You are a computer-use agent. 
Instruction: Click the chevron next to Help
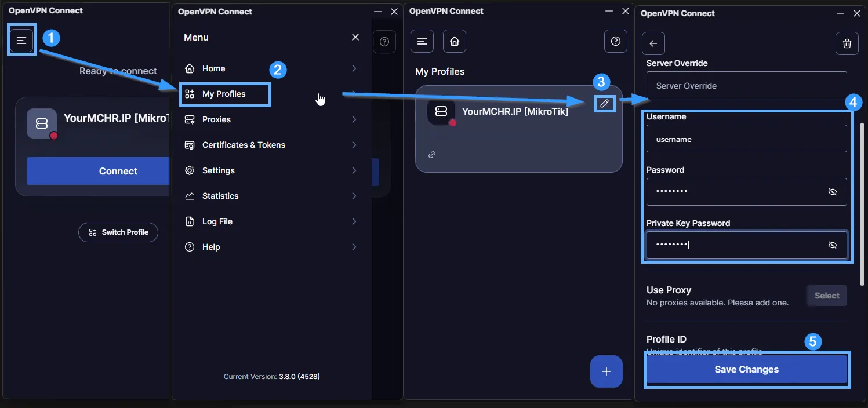click(354, 247)
